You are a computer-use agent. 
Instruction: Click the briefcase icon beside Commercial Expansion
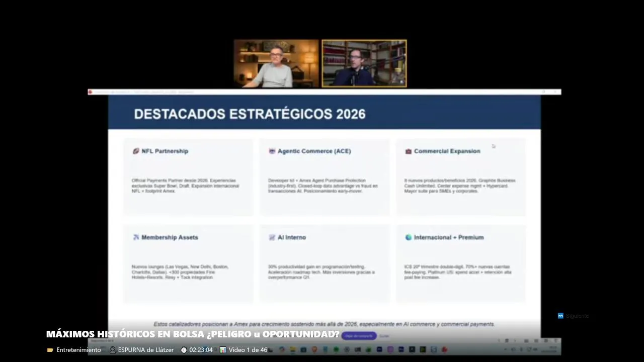click(408, 151)
